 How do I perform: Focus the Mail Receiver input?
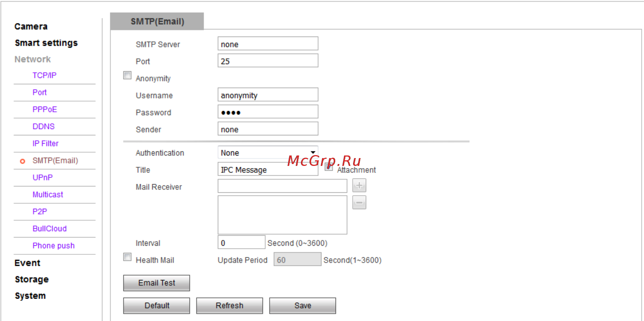(282, 186)
